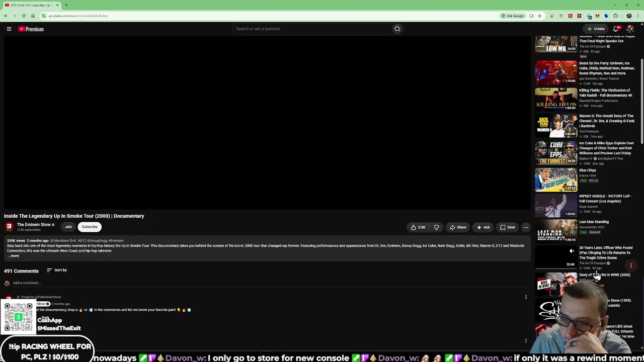The height and width of the screenshot is (362, 644).
Task: Open a new browser tab
Action: (x=66, y=5)
